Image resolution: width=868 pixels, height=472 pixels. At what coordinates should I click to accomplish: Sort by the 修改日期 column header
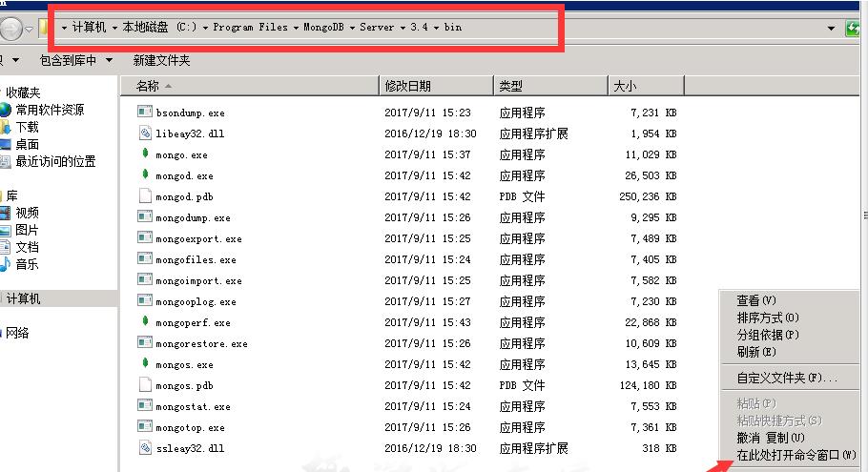click(437, 86)
